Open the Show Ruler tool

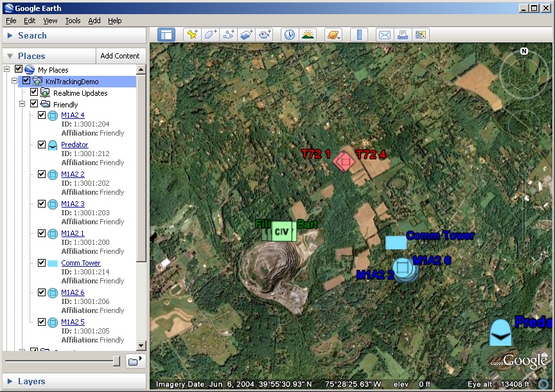[359, 35]
